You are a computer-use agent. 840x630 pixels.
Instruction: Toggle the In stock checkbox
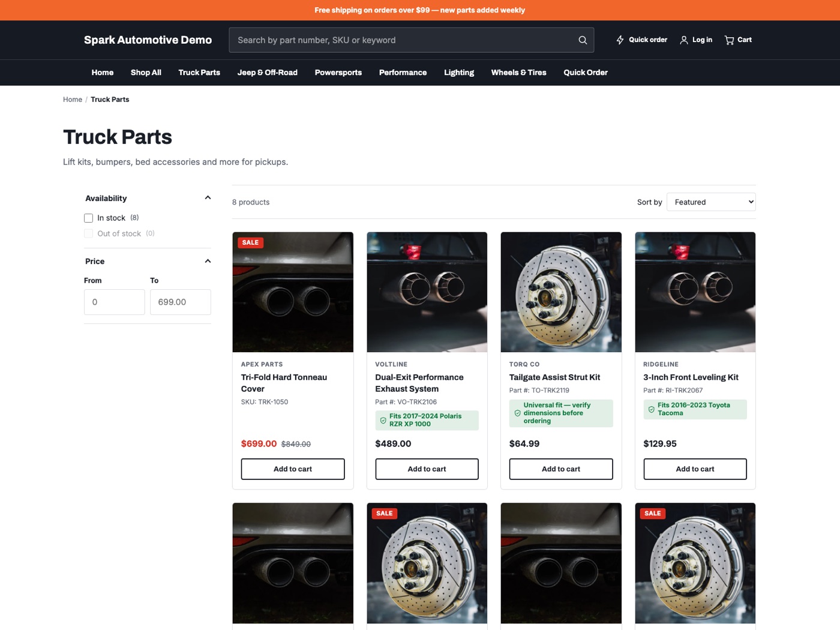[89, 218]
